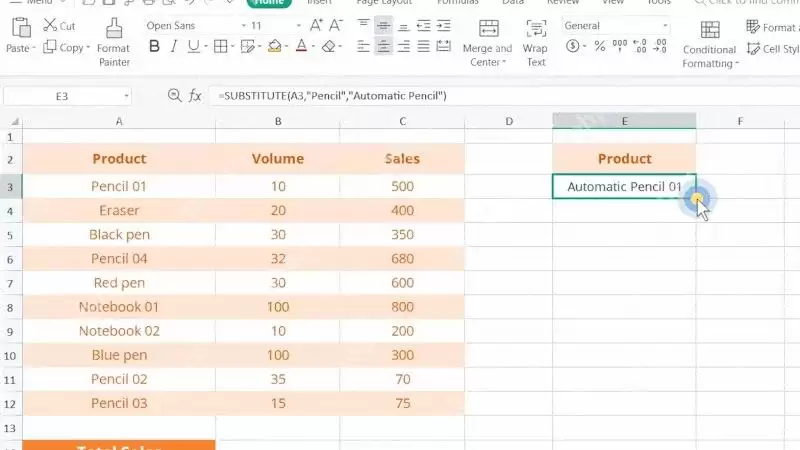Screen dimensions: 800x450
Task: Open the Formulas ribbon tab
Action: pyautogui.click(x=458, y=3)
